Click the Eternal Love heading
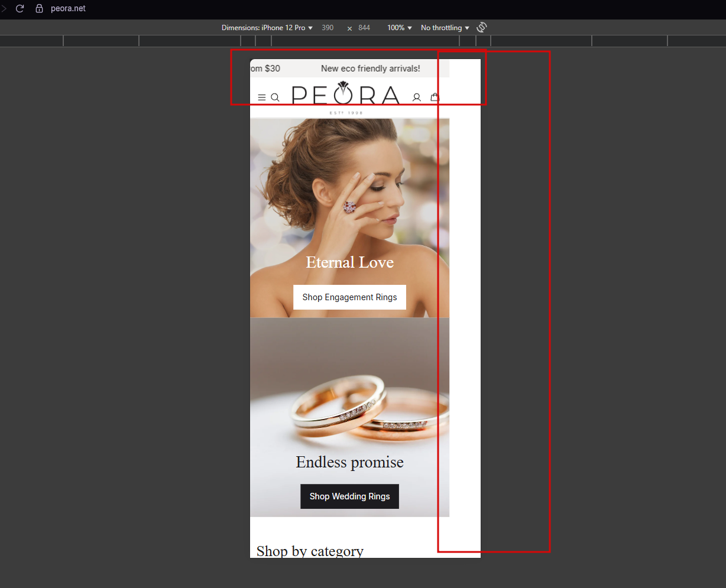Screen dimensions: 726x588 tap(350, 262)
